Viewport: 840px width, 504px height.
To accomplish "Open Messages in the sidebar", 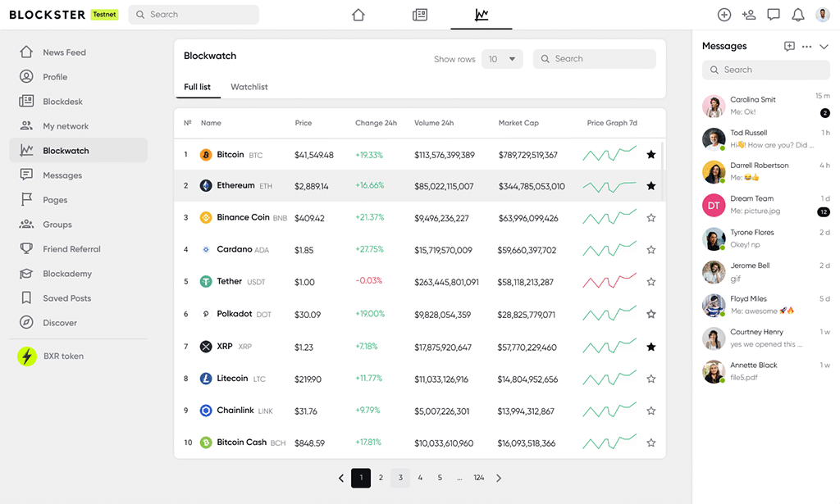I will 78,175.
